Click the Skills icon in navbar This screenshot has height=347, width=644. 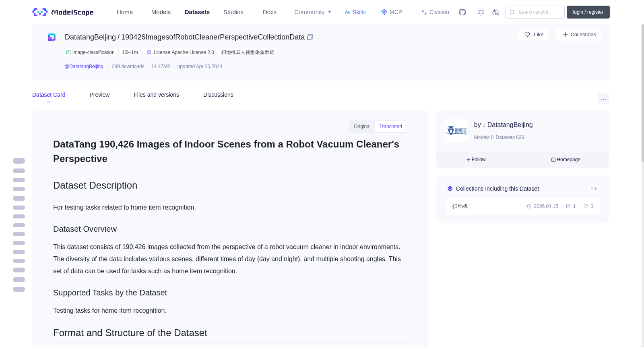click(x=347, y=12)
